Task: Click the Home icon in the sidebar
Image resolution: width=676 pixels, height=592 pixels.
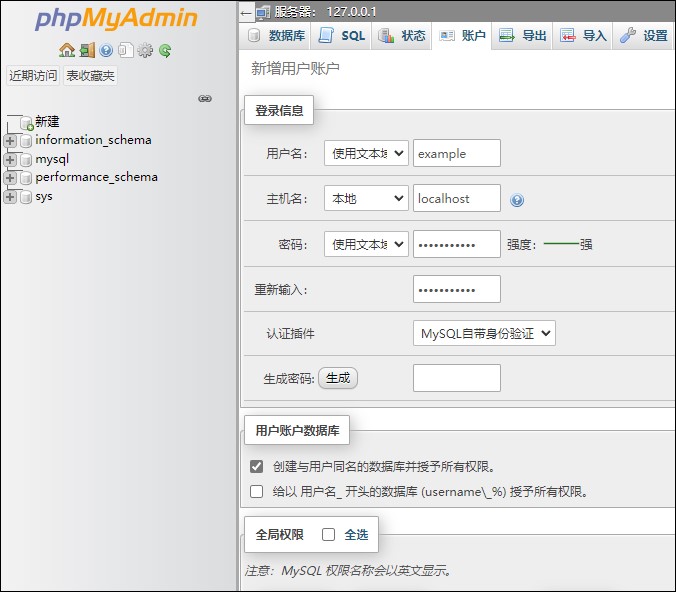Action: click(x=67, y=50)
